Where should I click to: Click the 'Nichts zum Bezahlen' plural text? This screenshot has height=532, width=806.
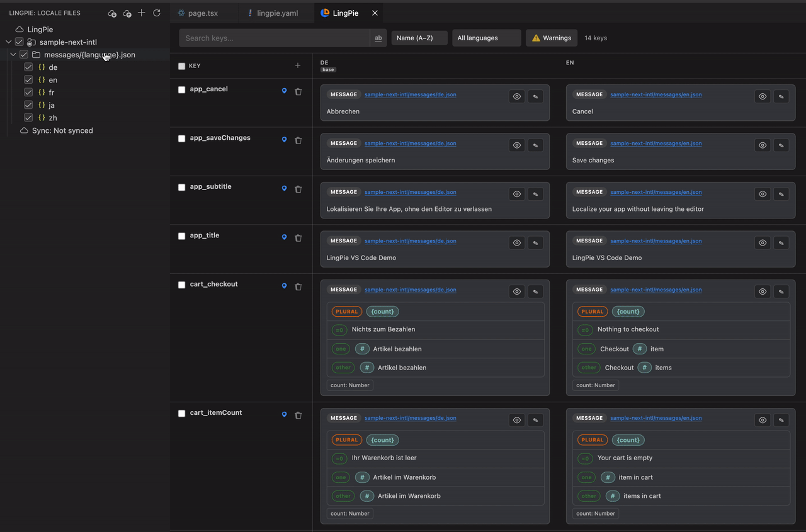pyautogui.click(x=383, y=329)
